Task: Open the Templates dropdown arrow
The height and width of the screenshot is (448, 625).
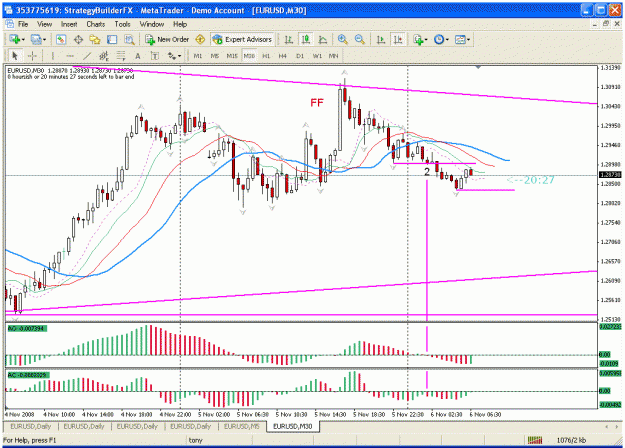Action: [x=469, y=39]
